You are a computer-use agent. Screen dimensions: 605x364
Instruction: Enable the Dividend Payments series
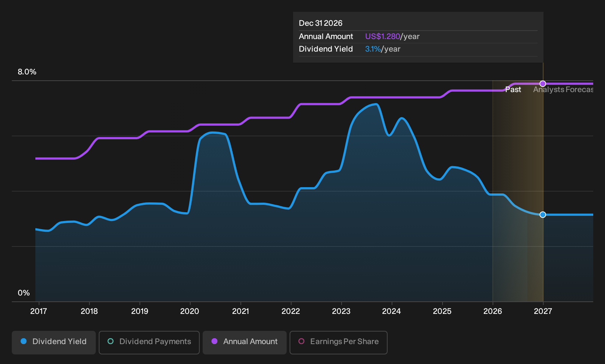[149, 342]
